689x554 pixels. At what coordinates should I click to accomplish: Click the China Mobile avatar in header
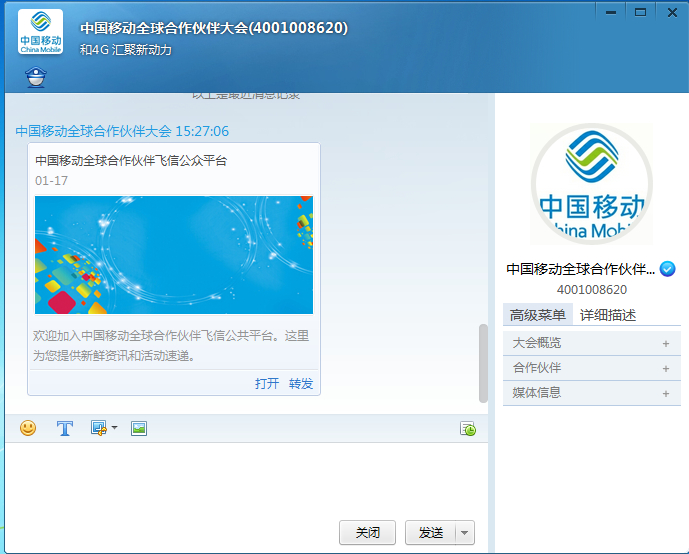40,32
